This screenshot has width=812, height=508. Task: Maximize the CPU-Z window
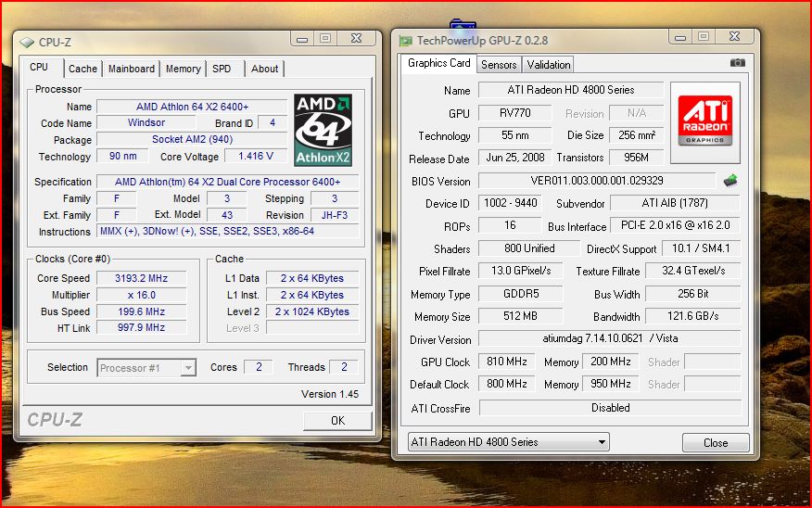(325, 38)
